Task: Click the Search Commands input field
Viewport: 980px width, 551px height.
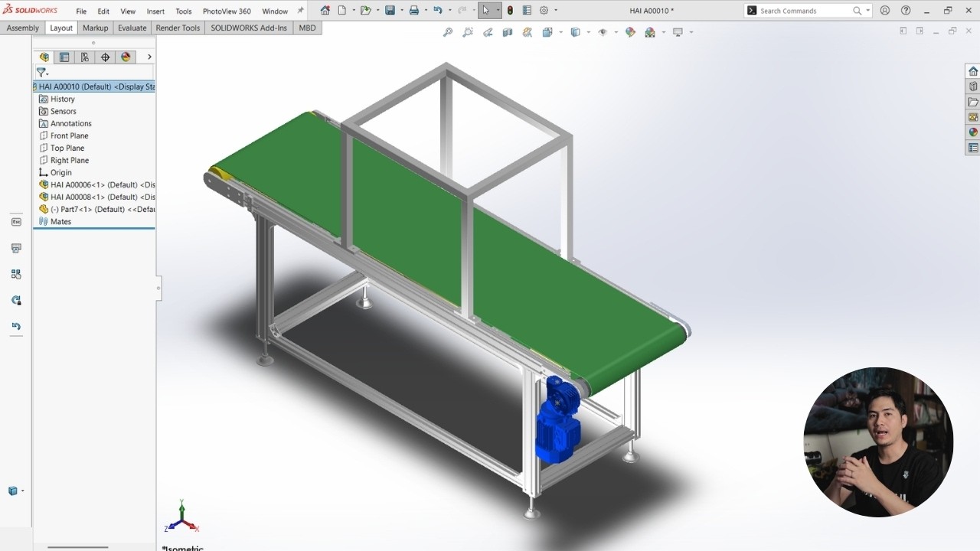Action: coord(805,11)
